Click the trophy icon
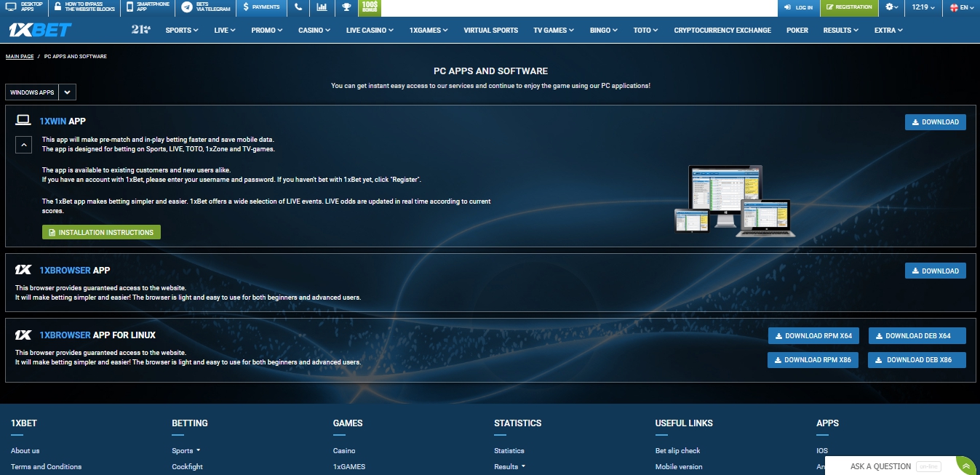 [346, 7]
